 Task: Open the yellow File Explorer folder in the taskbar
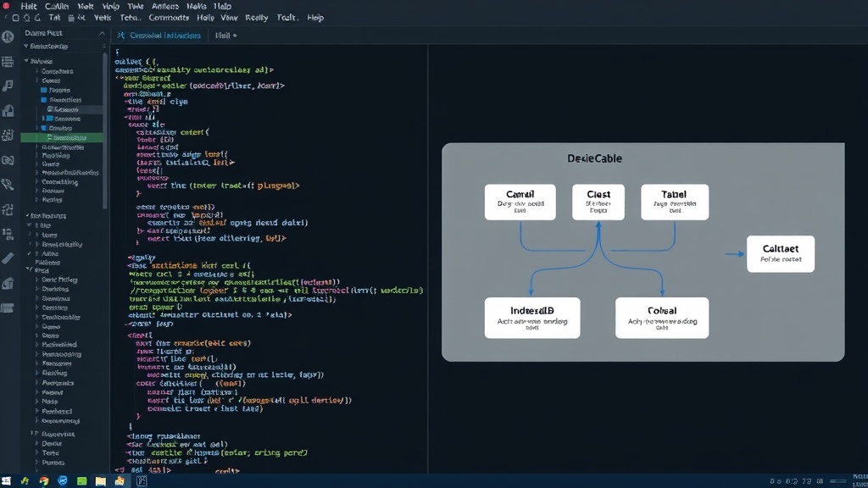[x=100, y=481]
